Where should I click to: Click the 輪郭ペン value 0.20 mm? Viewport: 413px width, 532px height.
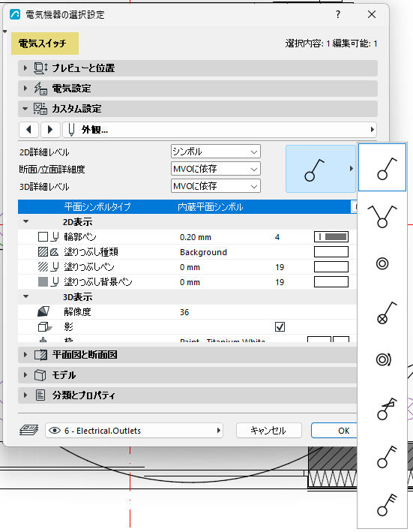(x=196, y=237)
